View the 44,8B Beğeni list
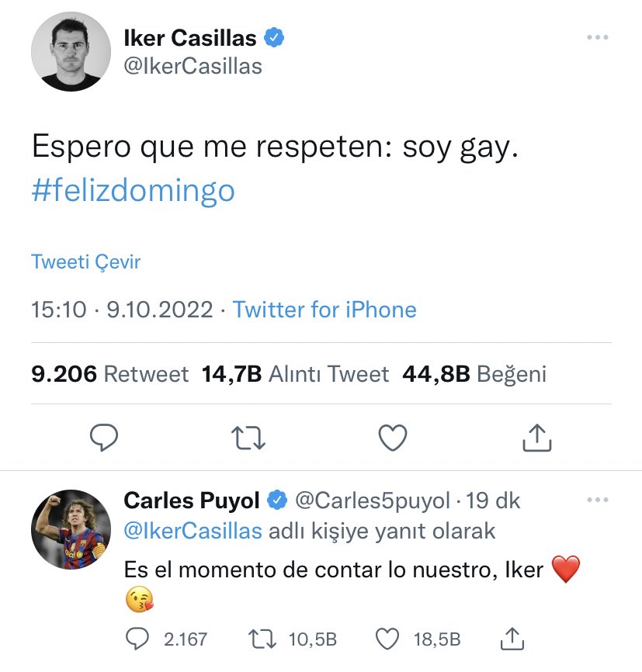The height and width of the screenshot is (672, 642). tap(474, 374)
